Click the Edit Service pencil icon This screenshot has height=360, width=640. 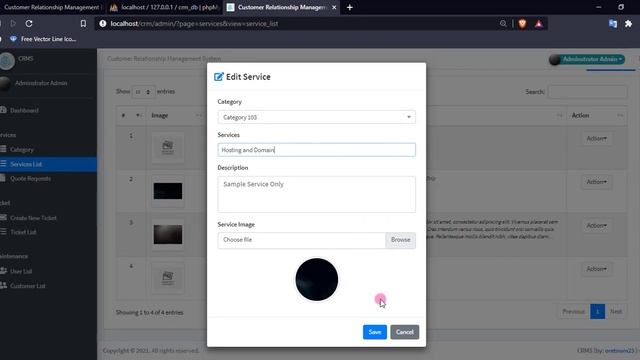219,77
